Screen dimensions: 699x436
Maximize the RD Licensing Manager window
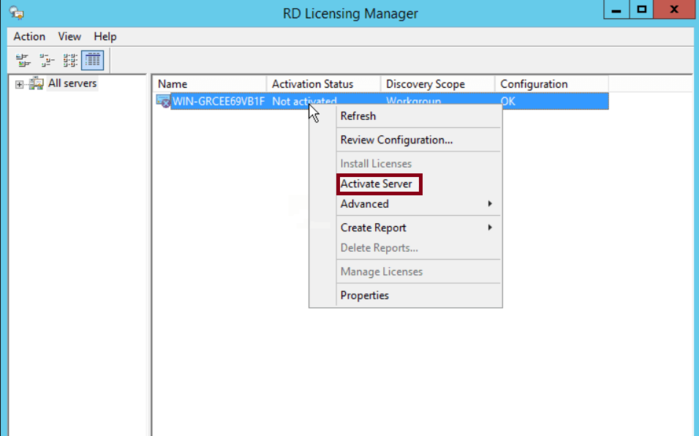[x=642, y=11]
